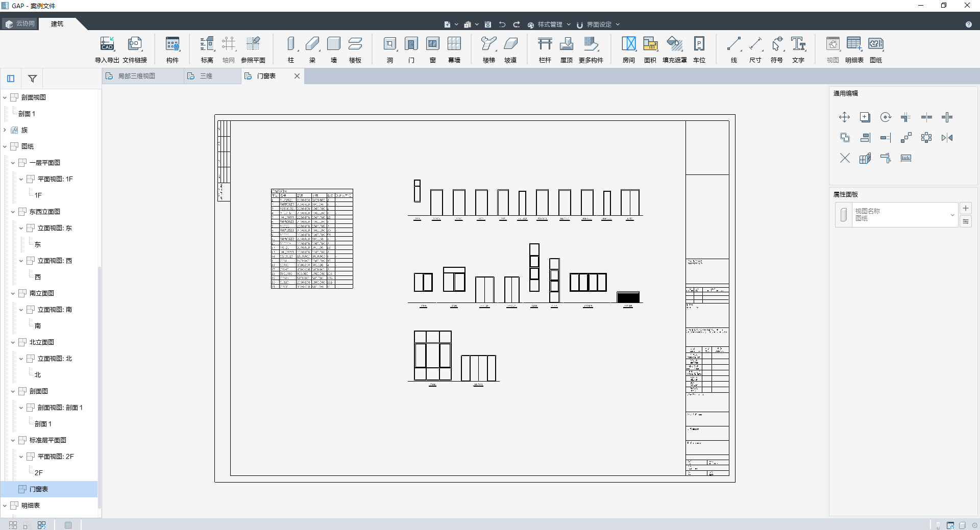This screenshot has width=980, height=530.
Task: Select the 幕墙 curtain wall tool
Action: click(x=454, y=49)
